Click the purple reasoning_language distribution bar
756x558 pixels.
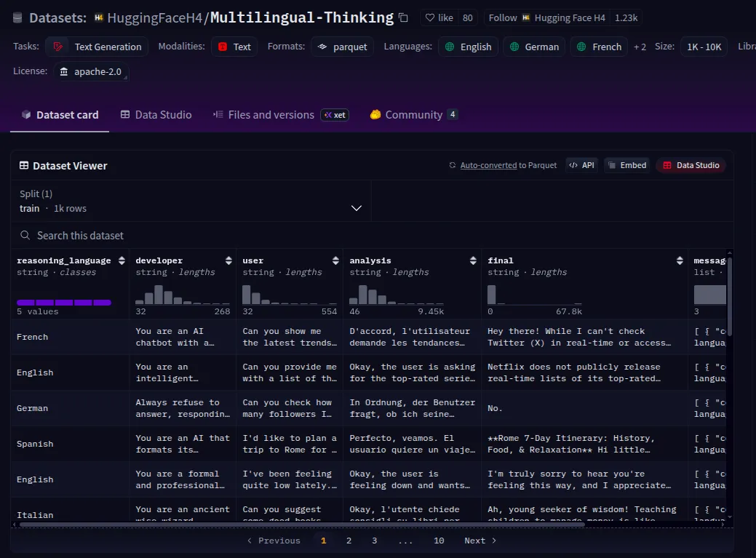(x=64, y=302)
